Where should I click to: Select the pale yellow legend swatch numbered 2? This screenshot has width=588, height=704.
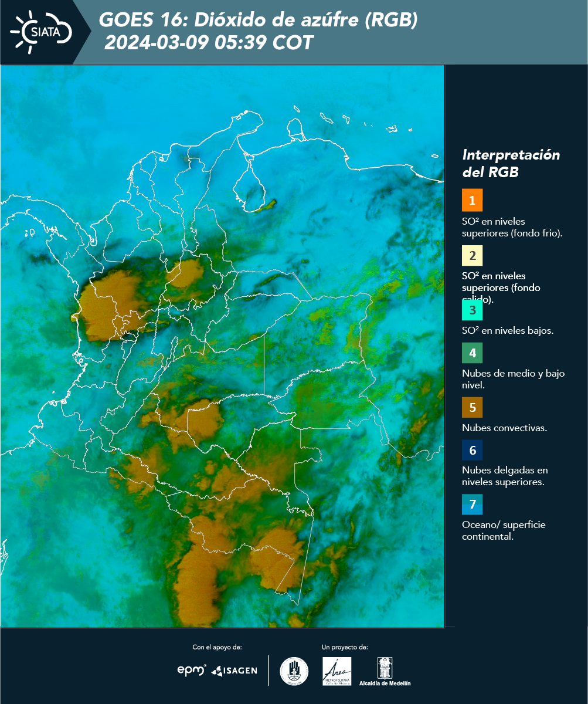[472, 255]
